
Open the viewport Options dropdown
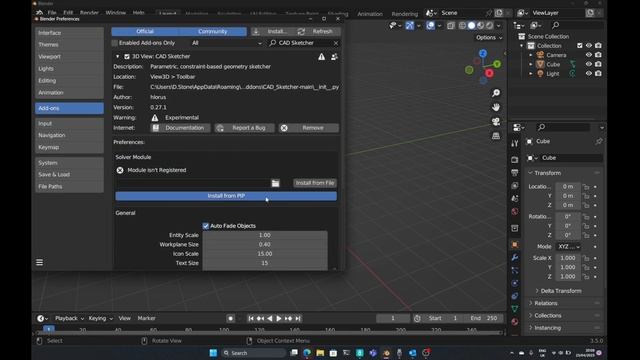point(489,38)
